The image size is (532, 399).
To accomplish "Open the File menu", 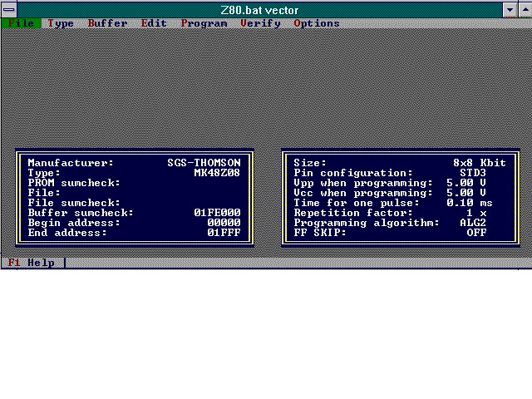I will coord(21,23).
